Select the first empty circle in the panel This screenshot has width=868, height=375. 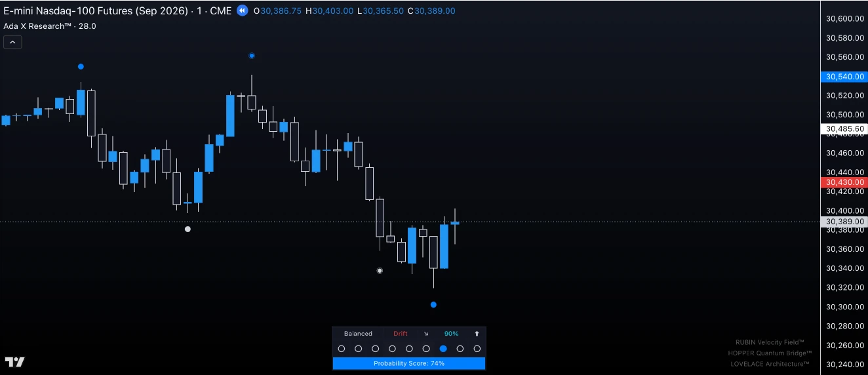[342, 349]
